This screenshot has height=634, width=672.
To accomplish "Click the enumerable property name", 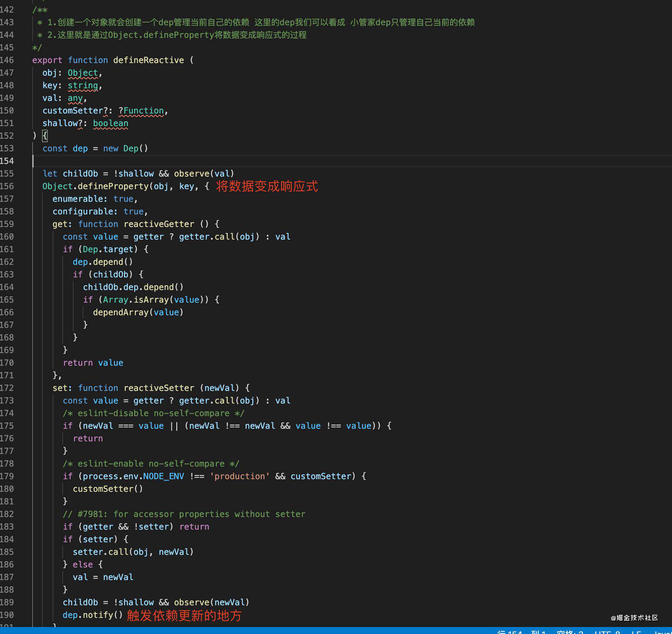I will click(x=78, y=199).
